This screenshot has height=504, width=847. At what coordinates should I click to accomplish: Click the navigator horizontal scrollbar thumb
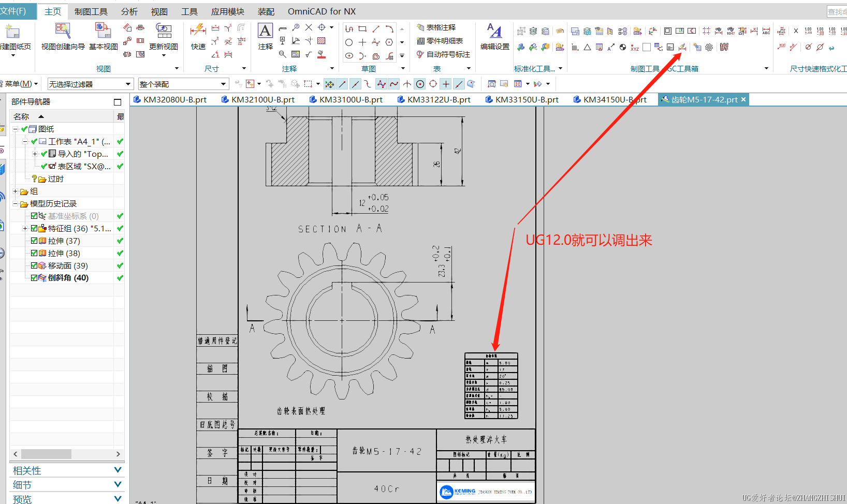(47, 454)
